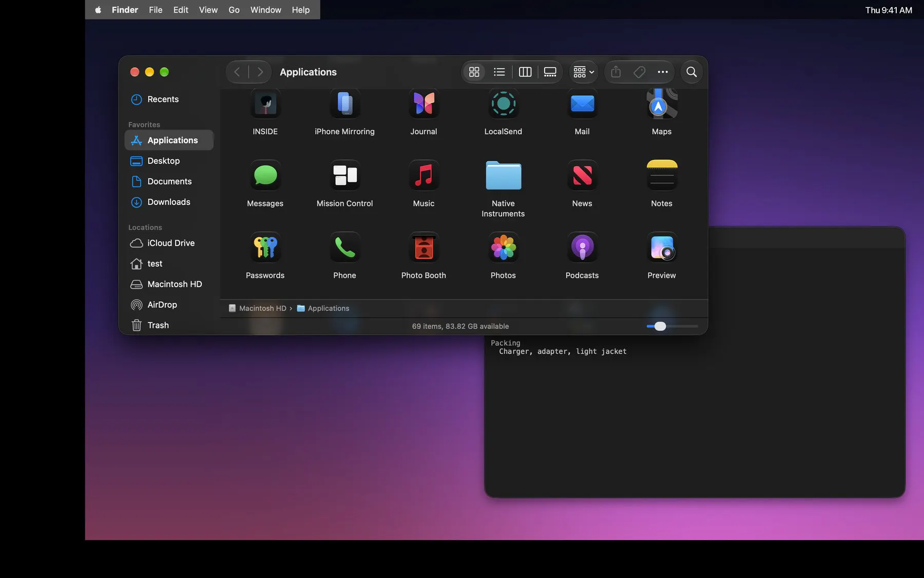Select iCloud Drive in the sidebar

(169, 243)
